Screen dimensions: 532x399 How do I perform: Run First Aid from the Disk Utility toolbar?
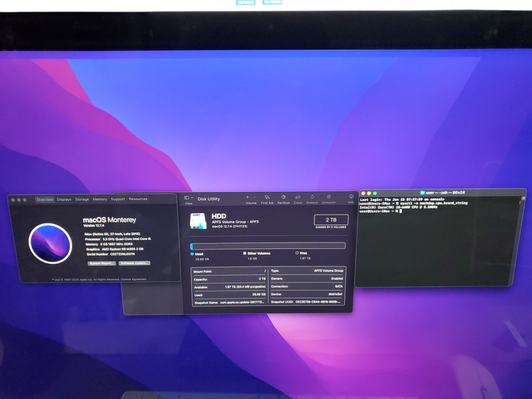[x=267, y=197]
